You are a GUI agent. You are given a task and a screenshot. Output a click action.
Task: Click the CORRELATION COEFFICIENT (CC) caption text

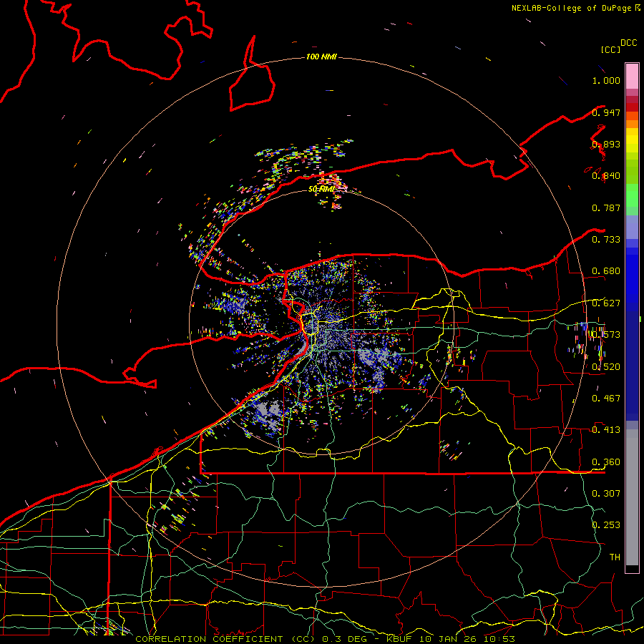pos(225,639)
